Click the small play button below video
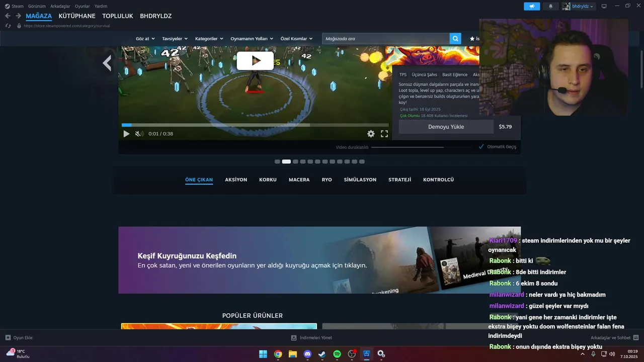 coord(126,134)
